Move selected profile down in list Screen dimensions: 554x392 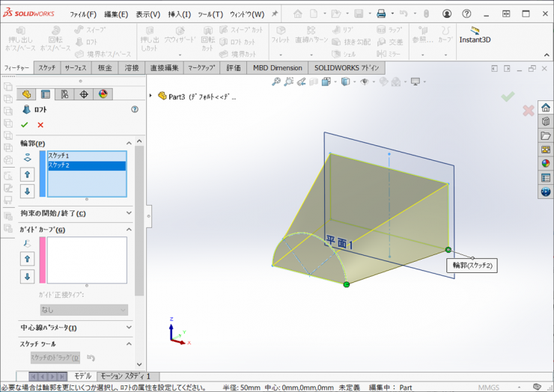(28, 191)
